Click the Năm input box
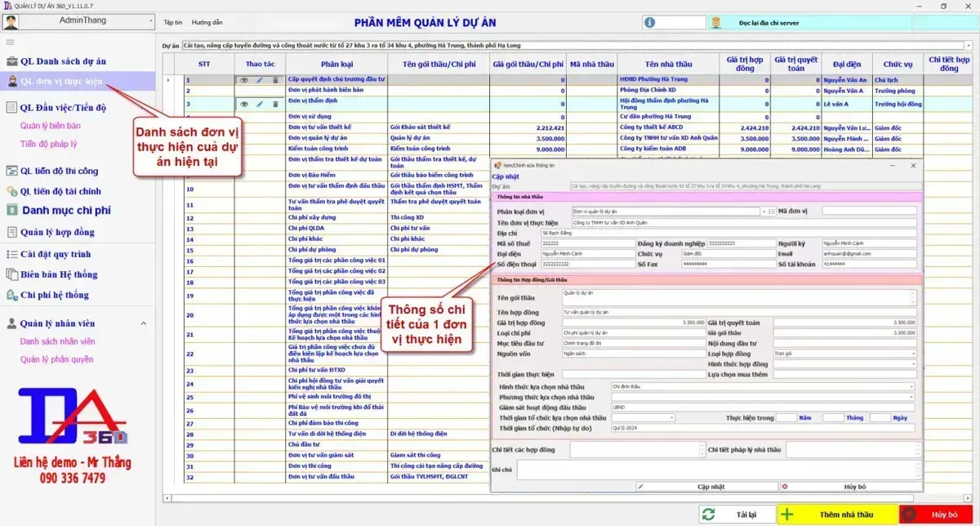Image resolution: width=980 pixels, height=526 pixels. point(786,417)
